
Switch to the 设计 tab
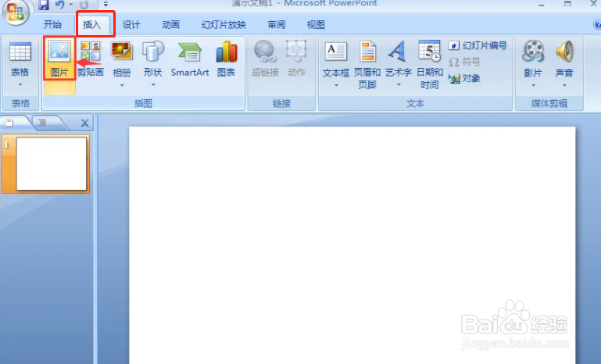point(131,24)
